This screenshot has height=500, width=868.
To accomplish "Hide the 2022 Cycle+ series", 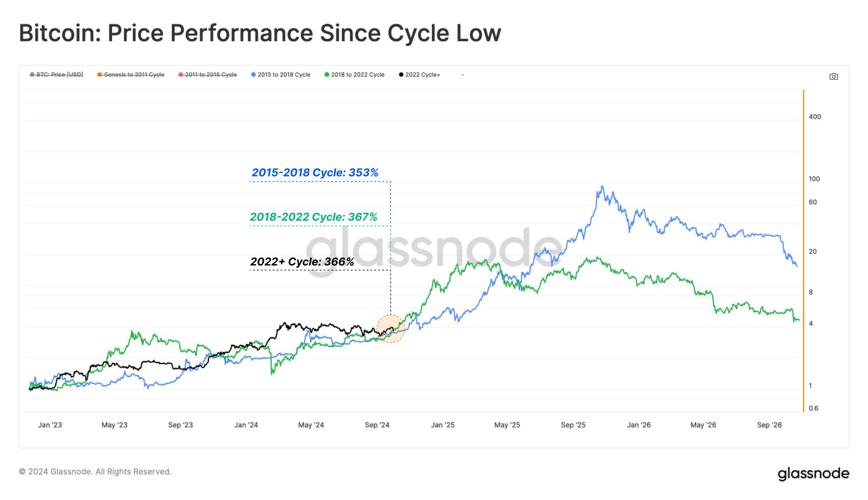I will [419, 75].
